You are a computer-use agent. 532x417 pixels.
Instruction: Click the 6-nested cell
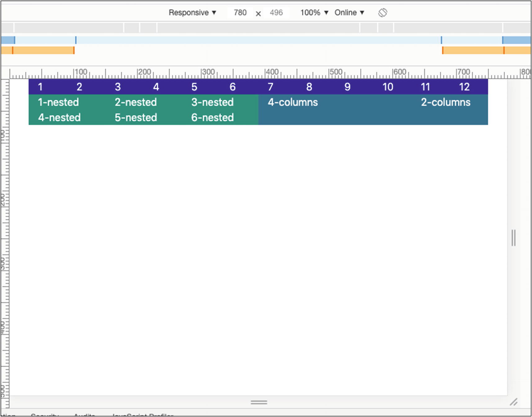tap(212, 117)
